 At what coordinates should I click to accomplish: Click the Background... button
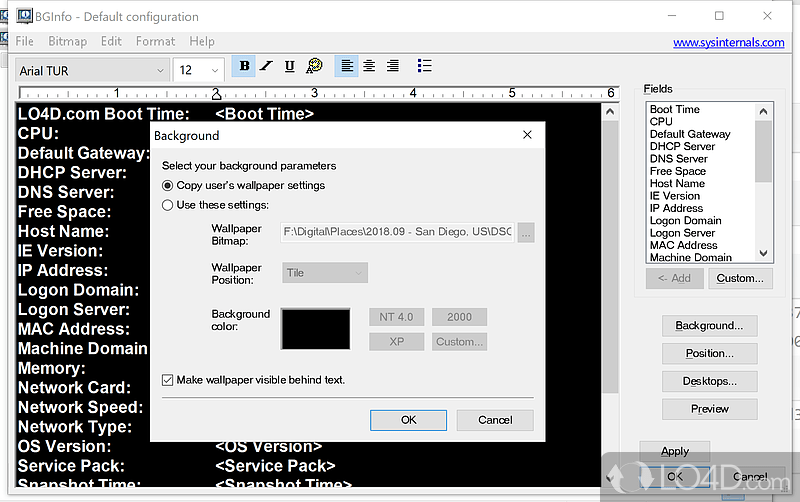click(x=709, y=325)
